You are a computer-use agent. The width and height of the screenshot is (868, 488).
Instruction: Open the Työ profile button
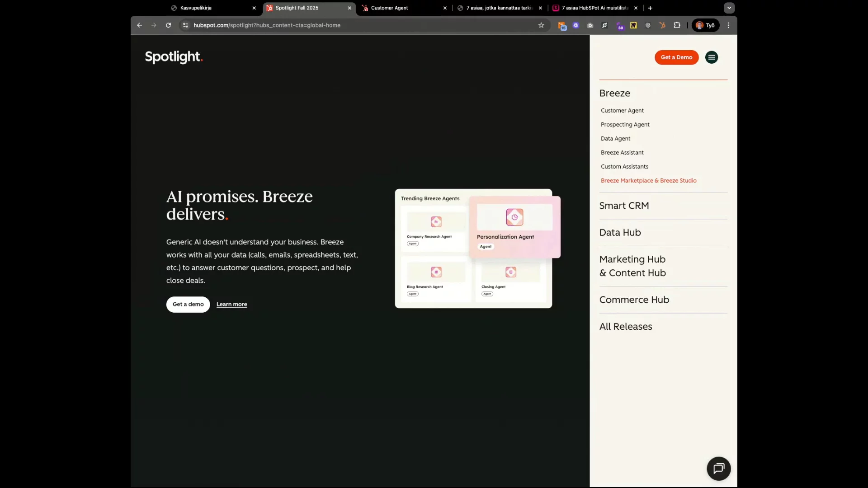click(x=705, y=25)
